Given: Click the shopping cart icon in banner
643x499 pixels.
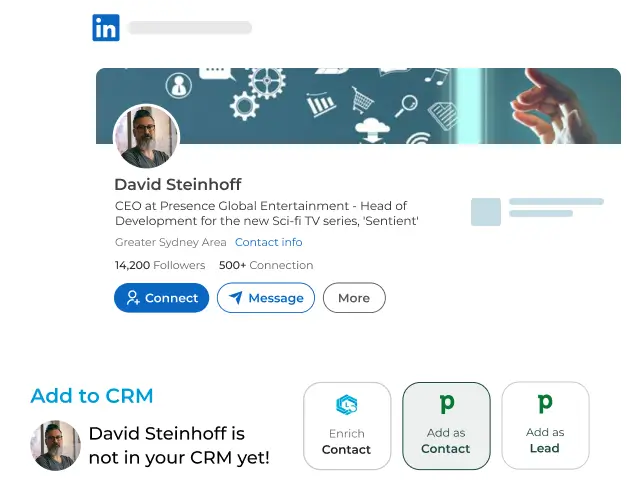Looking at the screenshot, I should pyautogui.click(x=363, y=100).
